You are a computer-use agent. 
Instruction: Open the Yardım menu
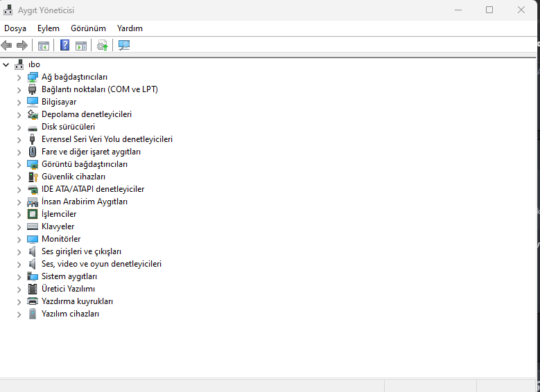(x=130, y=28)
